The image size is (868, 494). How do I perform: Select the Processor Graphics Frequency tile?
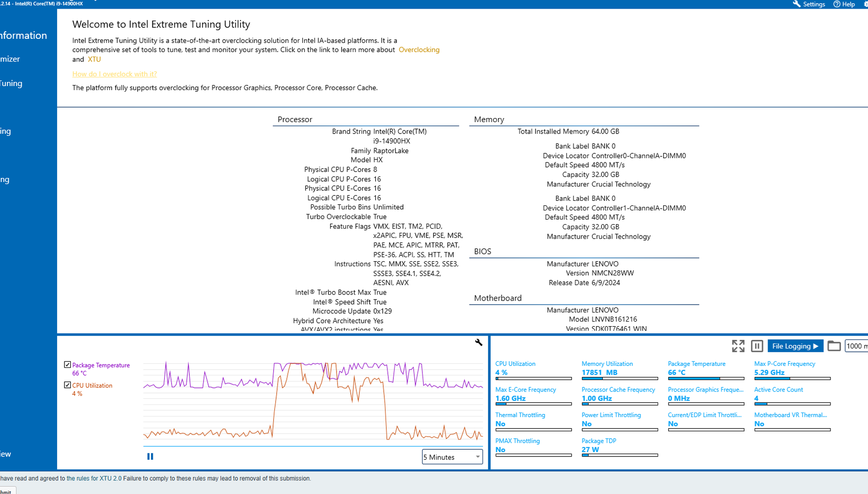point(706,397)
